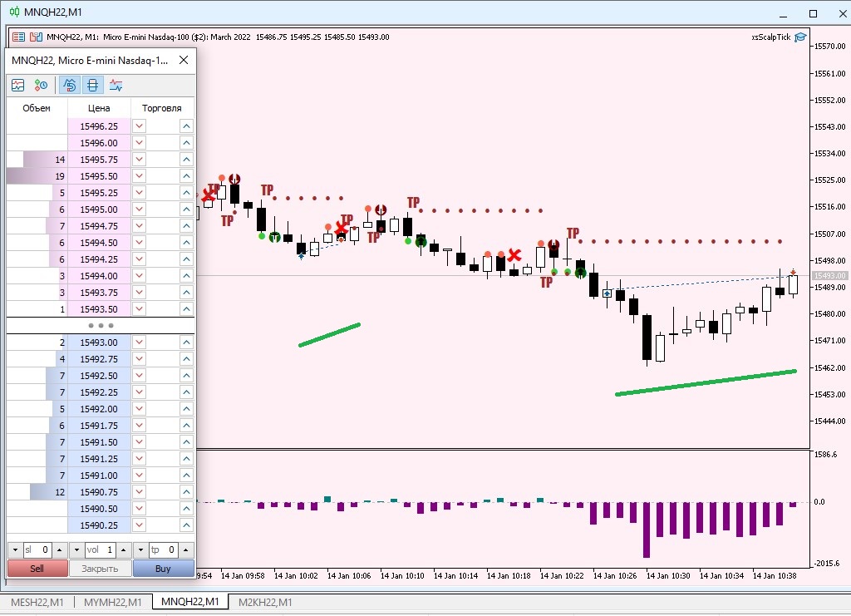Screen dimensions: 851x616
Task: Expand the three-dots spread separator in DOM
Action: (x=101, y=326)
